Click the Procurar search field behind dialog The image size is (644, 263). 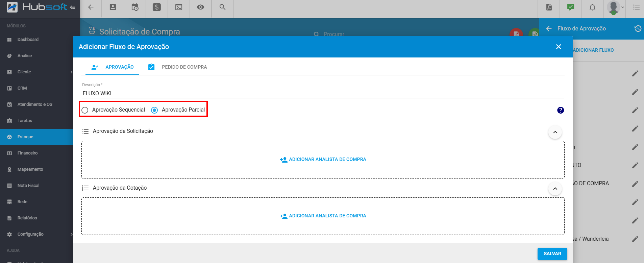(334, 34)
